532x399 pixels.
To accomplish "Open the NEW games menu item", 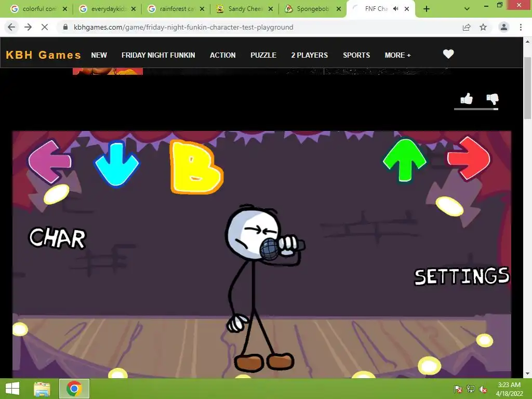I will (99, 55).
